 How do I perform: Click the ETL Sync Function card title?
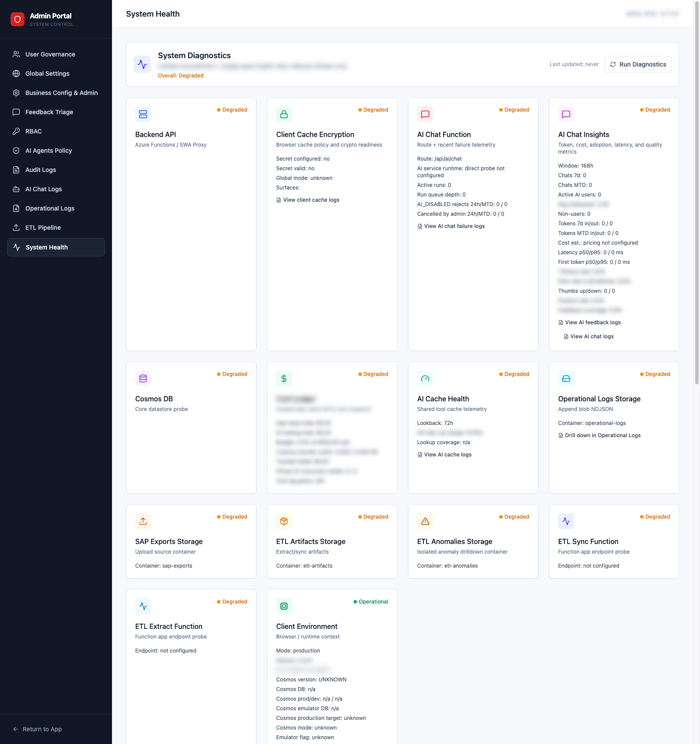pyautogui.click(x=588, y=541)
